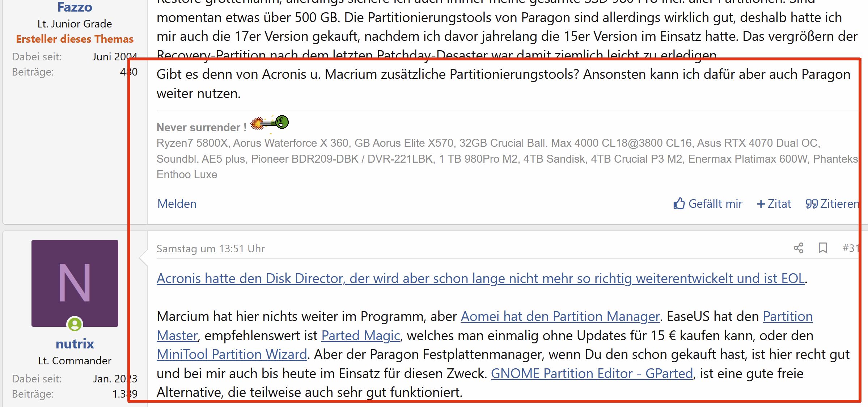The width and height of the screenshot is (868, 407).
Task: Click the Zitieren quote button
Action: [x=832, y=204]
